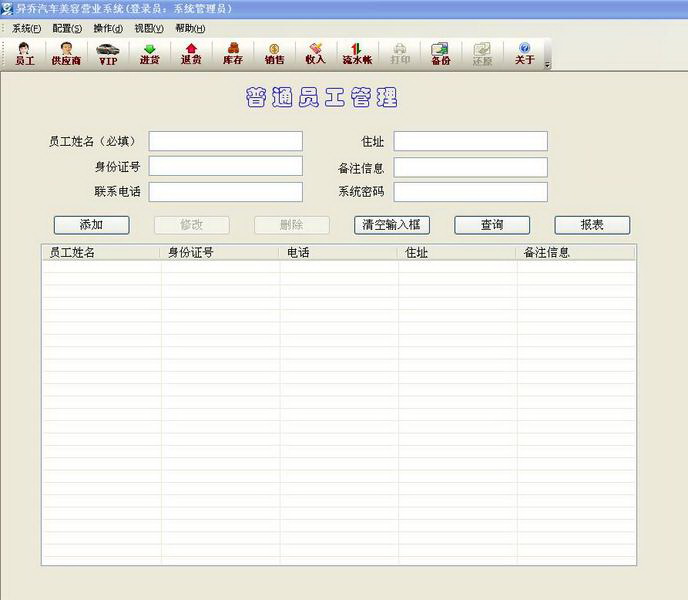Click the 备份 backup toolbar icon
This screenshot has width=688, height=600.
click(x=441, y=54)
